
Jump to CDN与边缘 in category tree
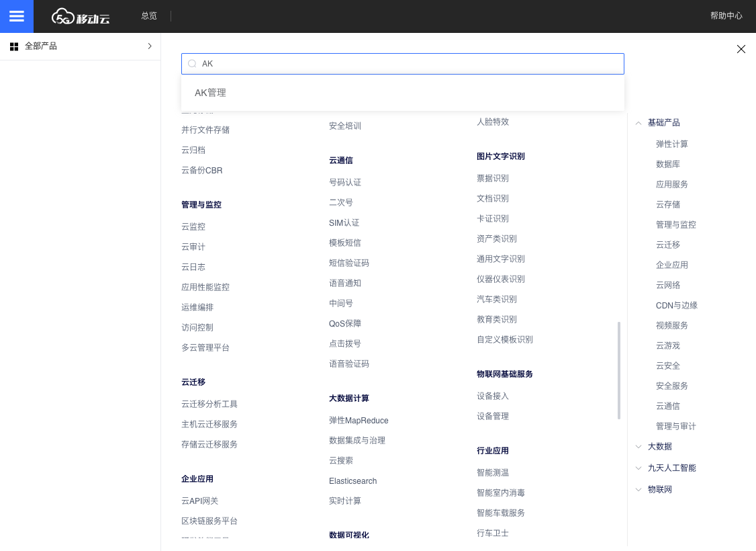676,306
